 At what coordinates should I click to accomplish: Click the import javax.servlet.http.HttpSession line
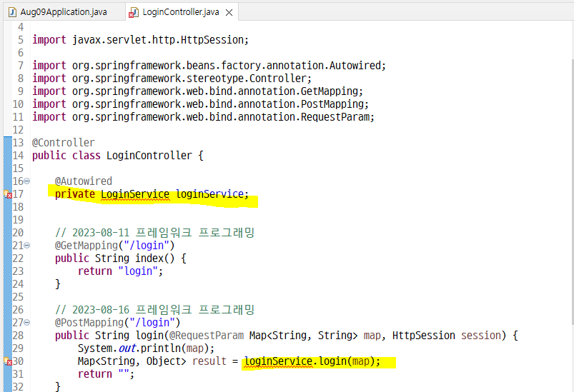pos(140,39)
